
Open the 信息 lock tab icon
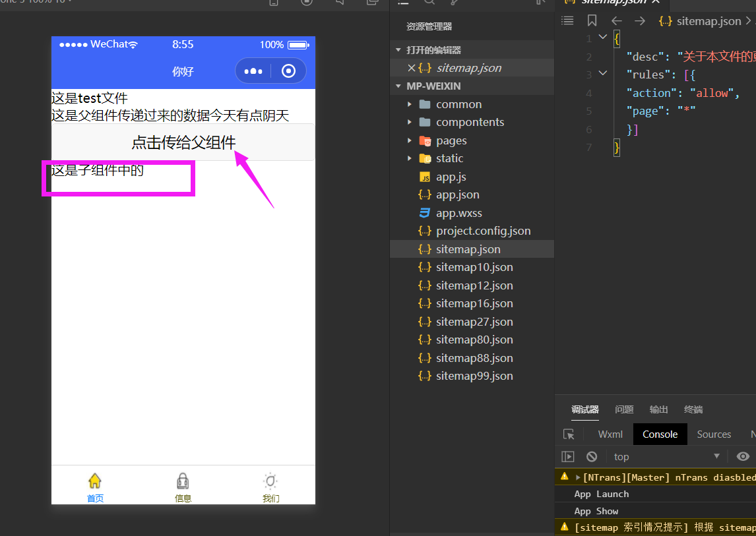point(183,481)
